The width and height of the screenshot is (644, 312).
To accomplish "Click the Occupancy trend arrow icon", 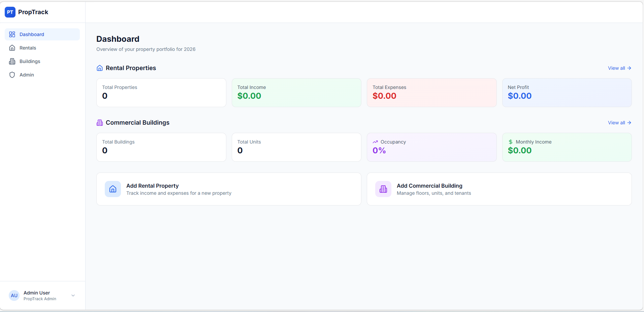I will coord(375,142).
